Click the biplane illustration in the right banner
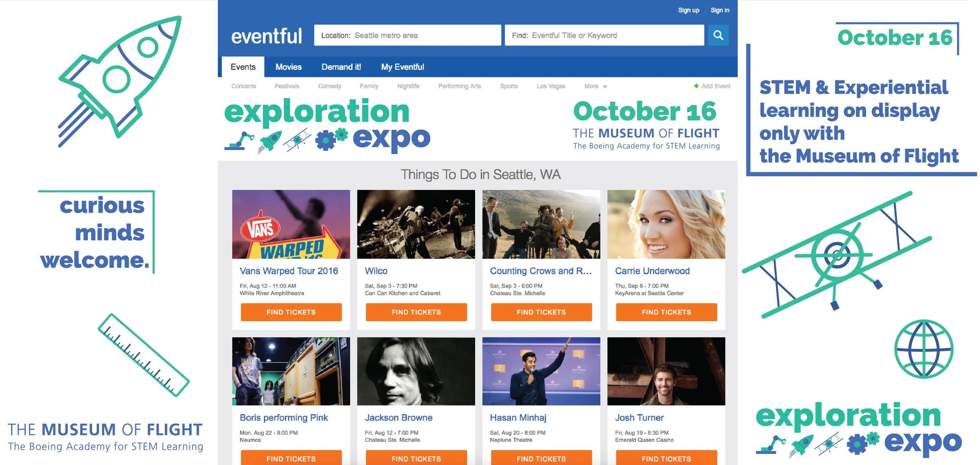 (837, 254)
